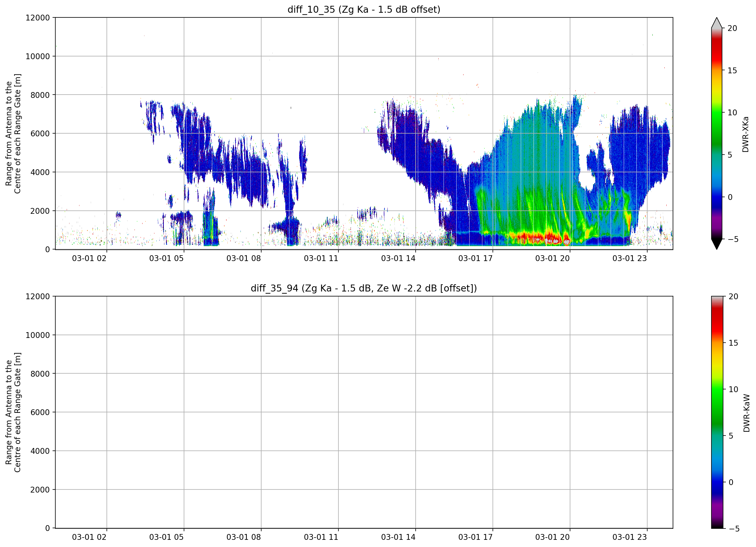Click the 03-01 23 tick label on top plot

pos(629,258)
